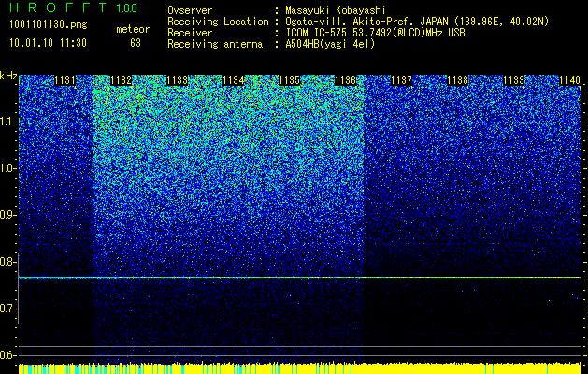Click the 1140 time marker
This screenshot has height=374, width=588.
[569, 80]
